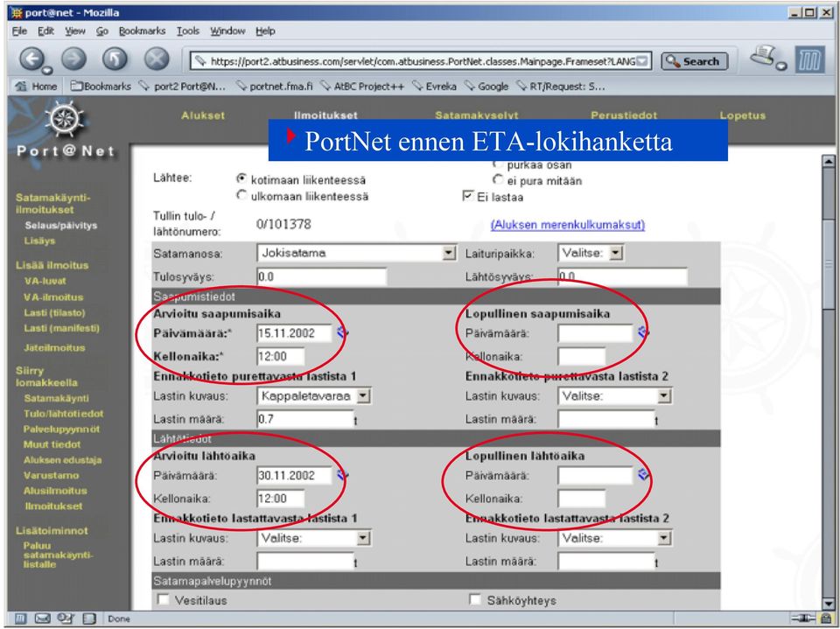Open Jäteilmoitus in the sidebar
This screenshot has width=840, height=629.
[54, 347]
